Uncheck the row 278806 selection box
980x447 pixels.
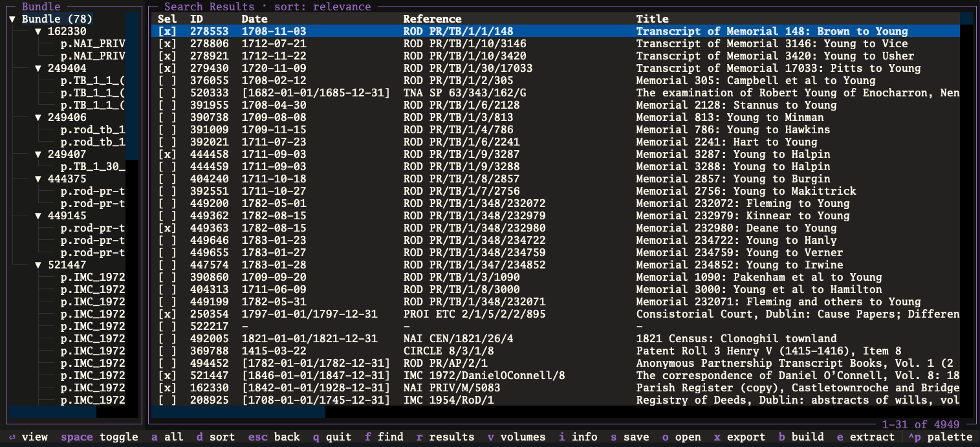tap(167, 43)
